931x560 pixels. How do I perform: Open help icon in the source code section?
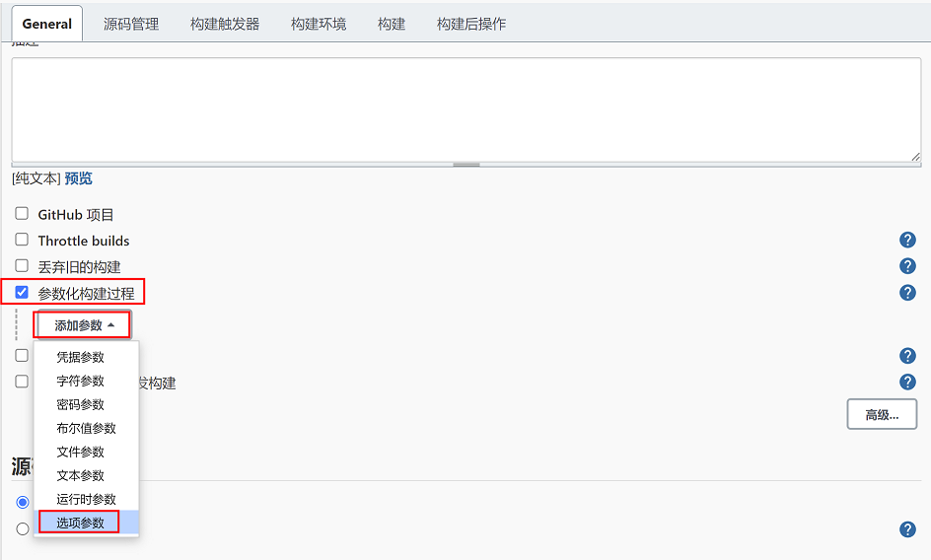(907, 529)
